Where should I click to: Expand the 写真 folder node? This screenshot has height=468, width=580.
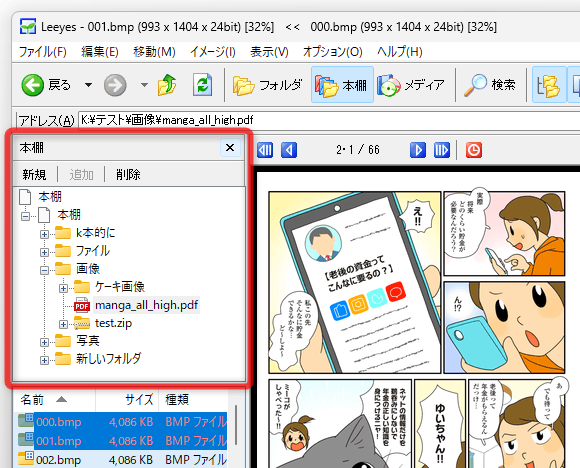(44, 342)
